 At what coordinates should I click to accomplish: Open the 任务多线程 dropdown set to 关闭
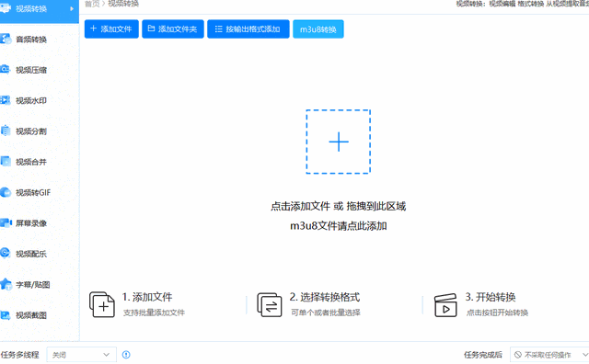pyautogui.click(x=82, y=355)
